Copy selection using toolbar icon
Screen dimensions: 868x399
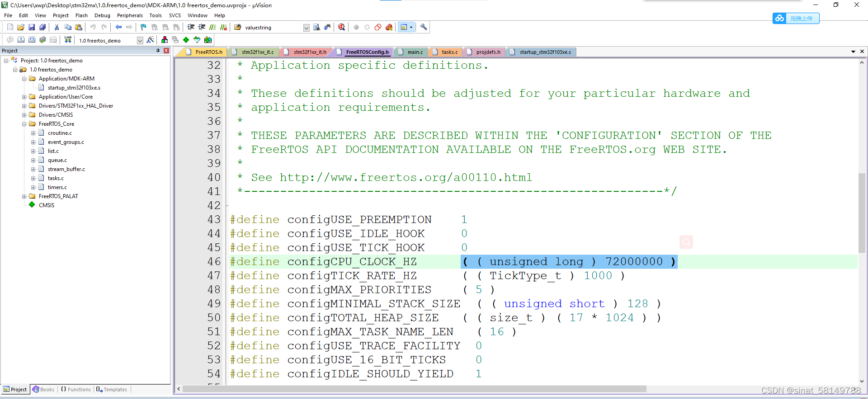(x=68, y=27)
